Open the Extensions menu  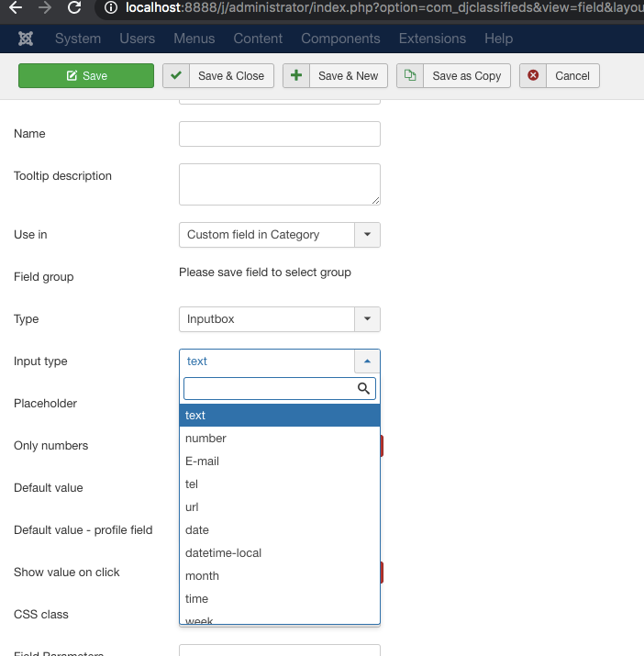(x=432, y=39)
